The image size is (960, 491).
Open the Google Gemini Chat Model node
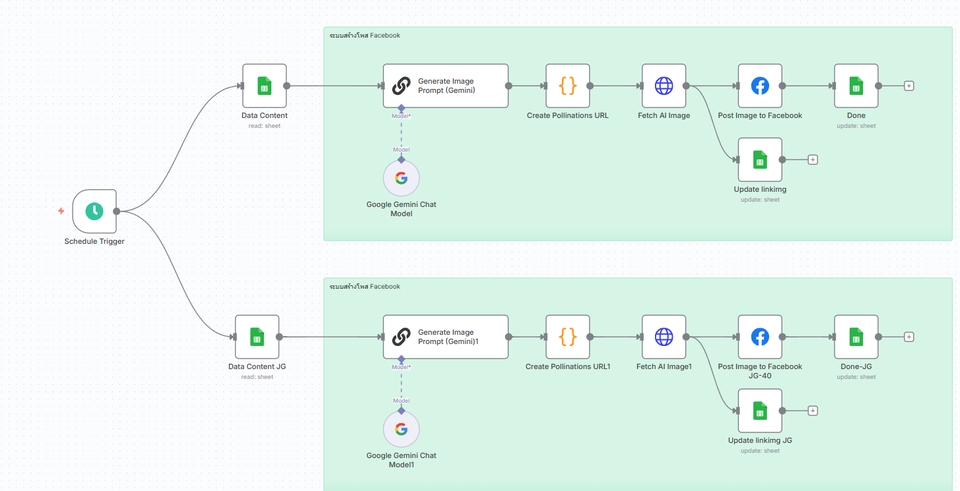tap(401, 179)
